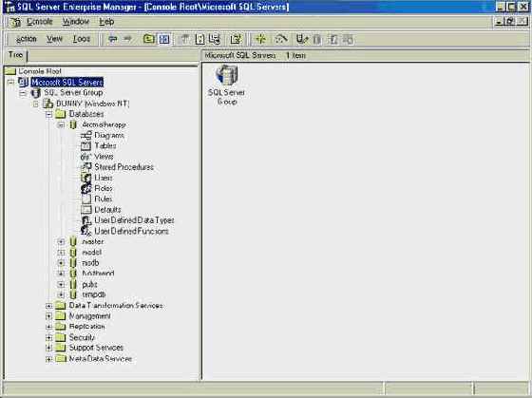Open the Action menu
532x398 pixels.
click(x=27, y=39)
